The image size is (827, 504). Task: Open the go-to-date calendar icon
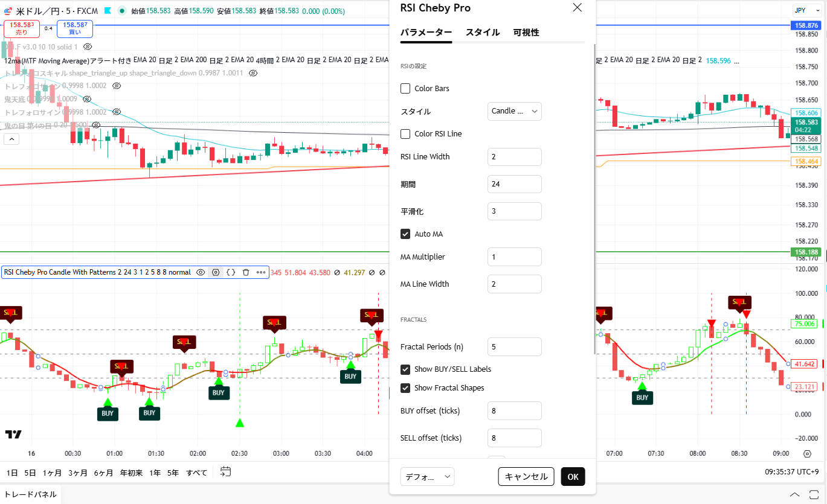tap(226, 472)
